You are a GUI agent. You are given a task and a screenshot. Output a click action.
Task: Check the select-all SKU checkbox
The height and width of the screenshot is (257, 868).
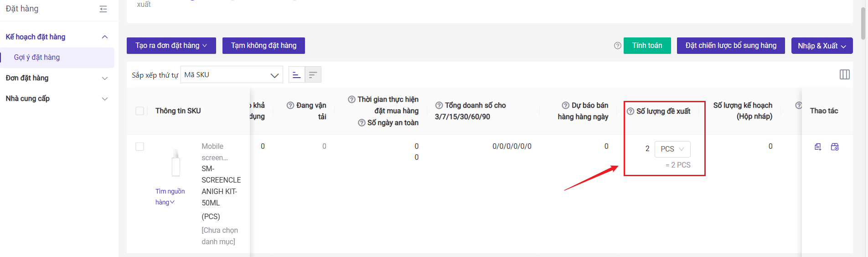pyautogui.click(x=140, y=111)
